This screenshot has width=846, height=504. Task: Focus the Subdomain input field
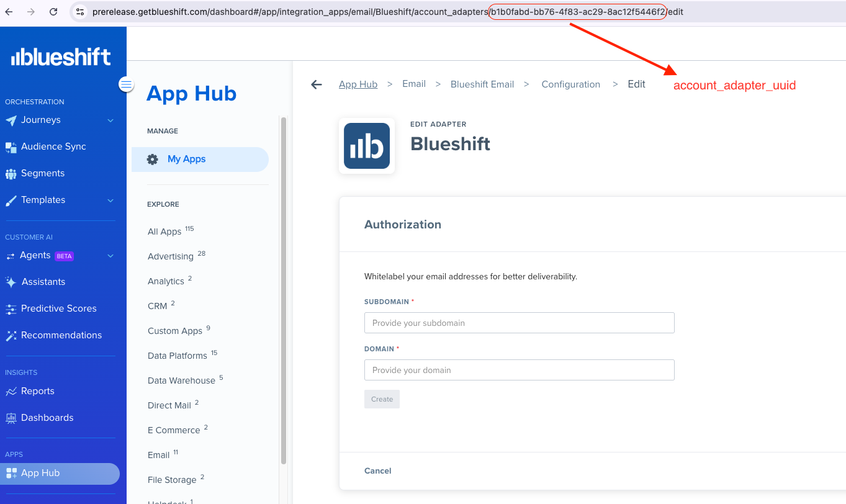click(520, 323)
